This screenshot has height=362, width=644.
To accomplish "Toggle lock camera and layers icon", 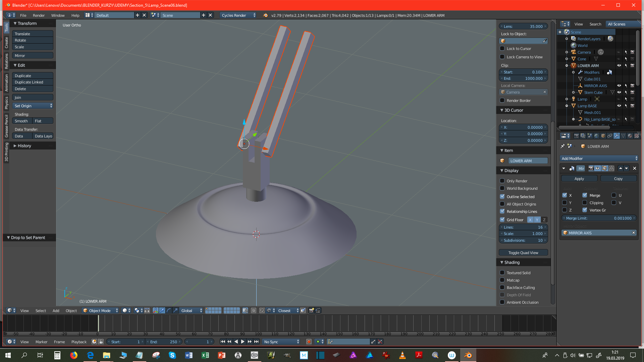I will coord(245,310).
